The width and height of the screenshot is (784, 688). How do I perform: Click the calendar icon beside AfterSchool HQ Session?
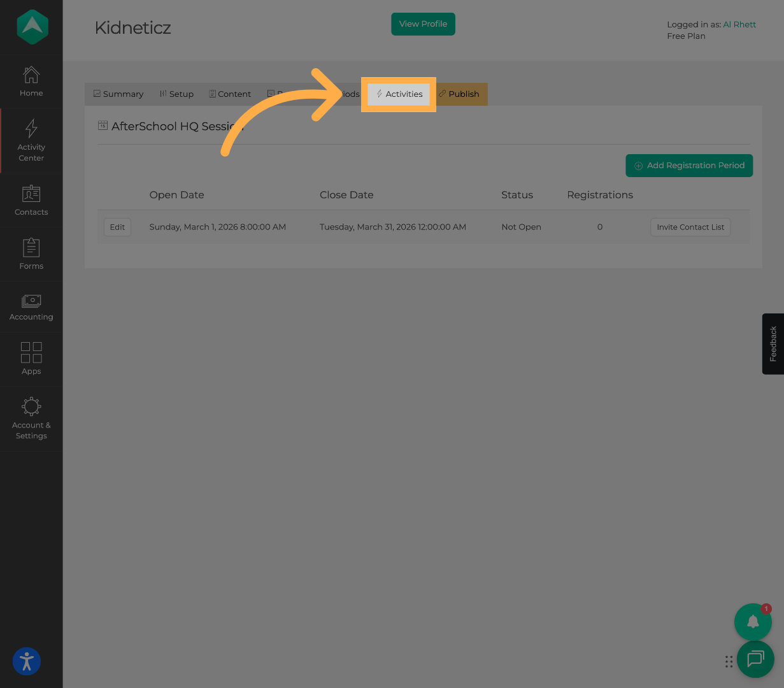(103, 125)
